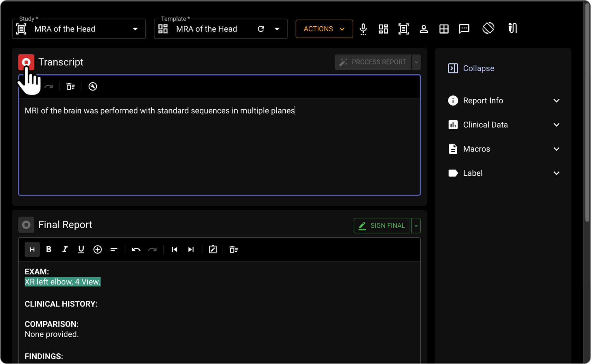Open the comments chat bubble icon
The height and width of the screenshot is (364, 591).
(464, 29)
